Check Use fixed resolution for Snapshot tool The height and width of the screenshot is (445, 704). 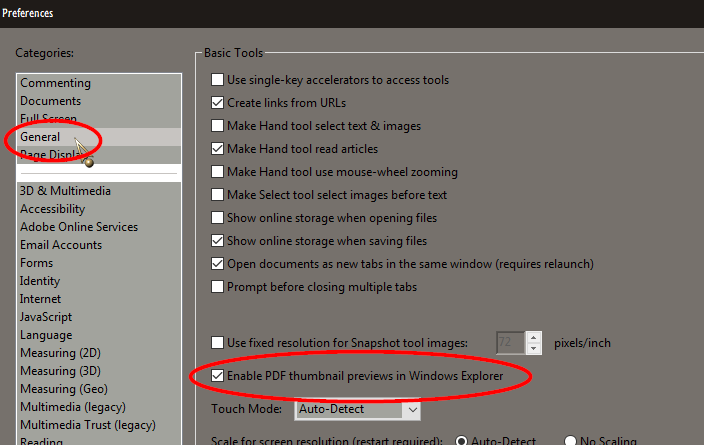pos(217,343)
